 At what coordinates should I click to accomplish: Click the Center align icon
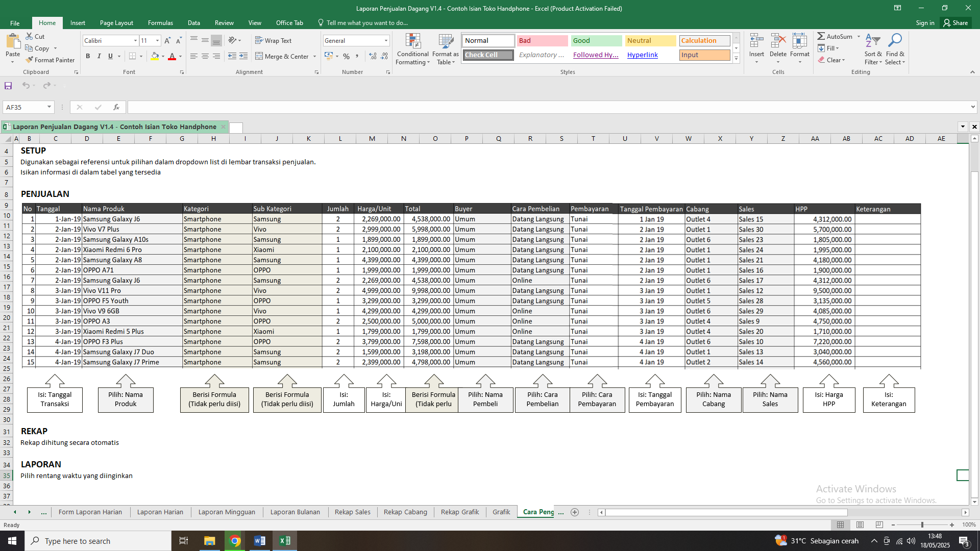tap(205, 56)
